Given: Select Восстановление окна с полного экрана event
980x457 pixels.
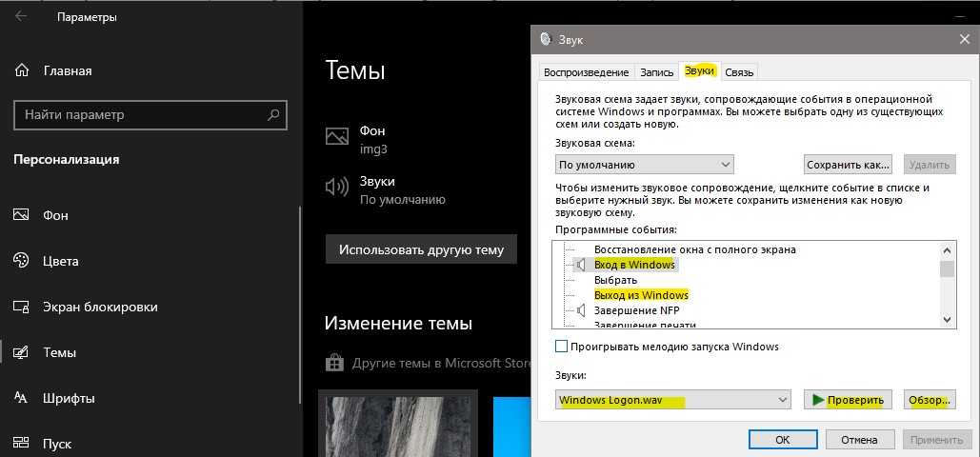Looking at the screenshot, I should point(695,249).
